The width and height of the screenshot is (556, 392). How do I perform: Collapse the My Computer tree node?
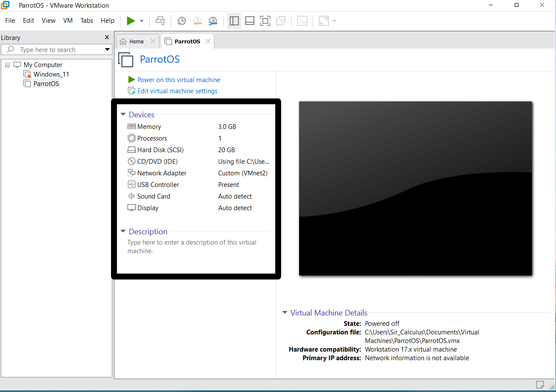pos(7,65)
